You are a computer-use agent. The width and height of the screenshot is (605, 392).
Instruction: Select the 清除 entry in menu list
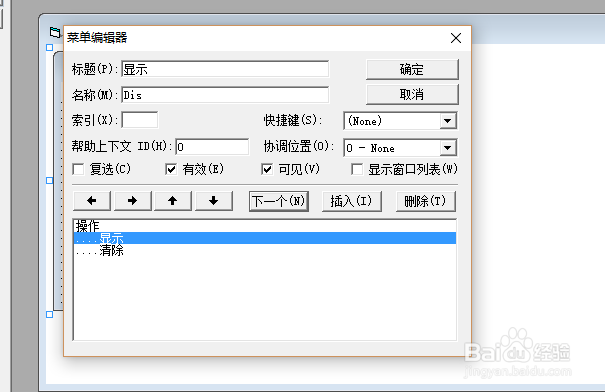coord(265,250)
